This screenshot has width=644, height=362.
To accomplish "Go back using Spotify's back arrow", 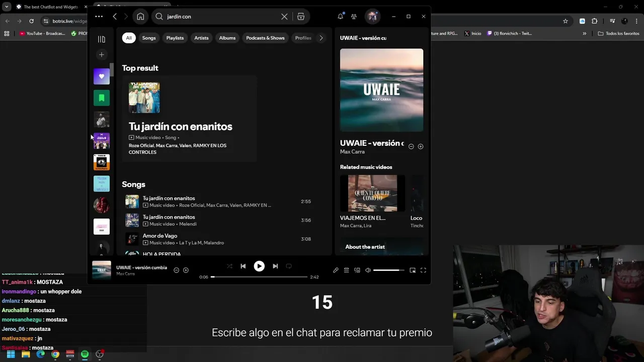I will pos(115,17).
